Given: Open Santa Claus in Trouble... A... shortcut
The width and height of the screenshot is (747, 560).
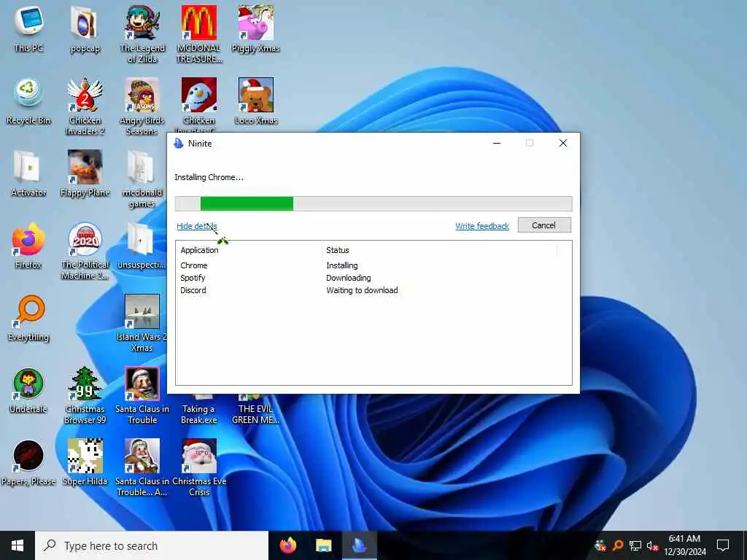Looking at the screenshot, I should (x=142, y=467).
